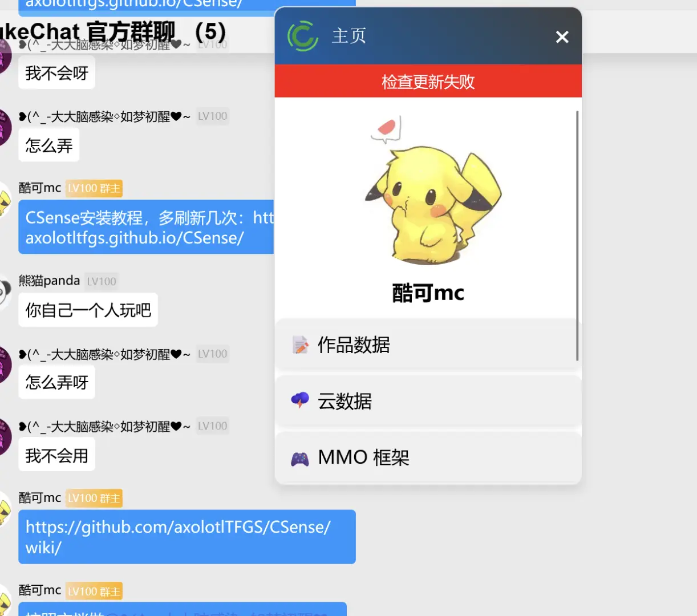Click the LV100 badge next to 熊猫panda
This screenshot has height=616, width=697.
(102, 281)
